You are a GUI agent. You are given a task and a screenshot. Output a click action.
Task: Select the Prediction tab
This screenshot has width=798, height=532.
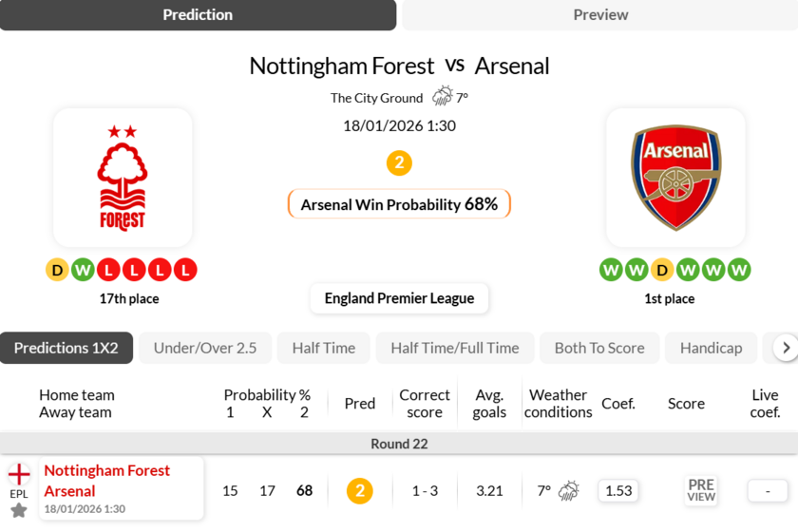198,15
